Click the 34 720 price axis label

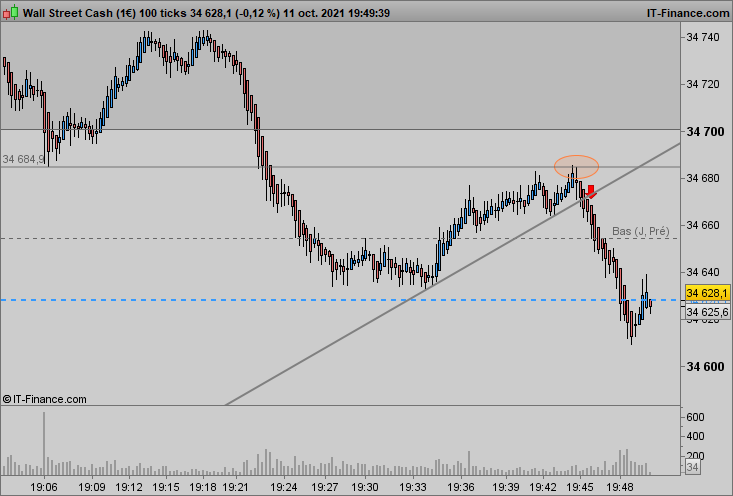tap(703, 85)
